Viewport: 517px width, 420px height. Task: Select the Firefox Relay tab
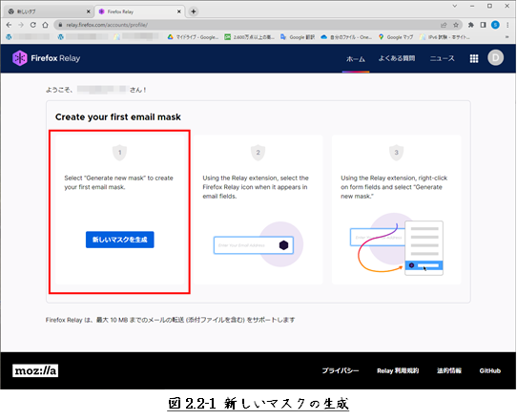pyautogui.click(x=139, y=11)
